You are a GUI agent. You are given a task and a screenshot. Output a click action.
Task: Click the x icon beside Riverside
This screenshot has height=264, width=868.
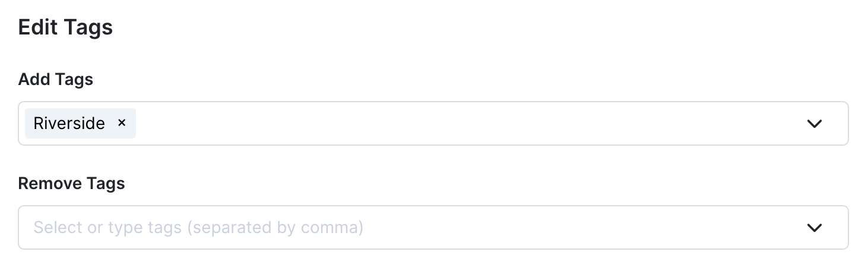(x=122, y=123)
